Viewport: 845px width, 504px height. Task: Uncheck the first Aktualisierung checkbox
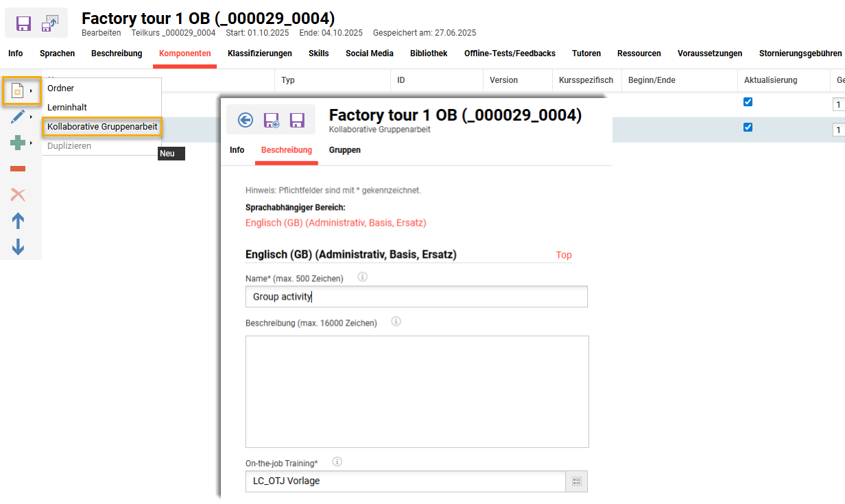tap(748, 102)
